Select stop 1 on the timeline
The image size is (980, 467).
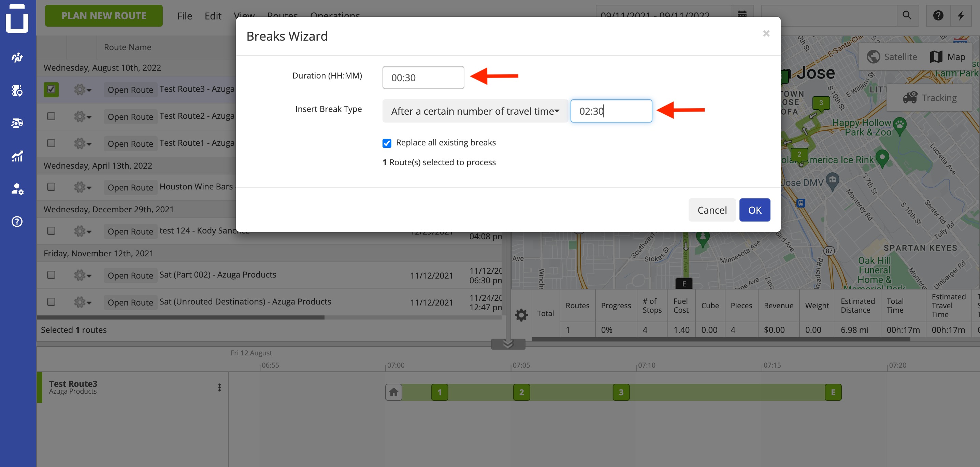439,392
